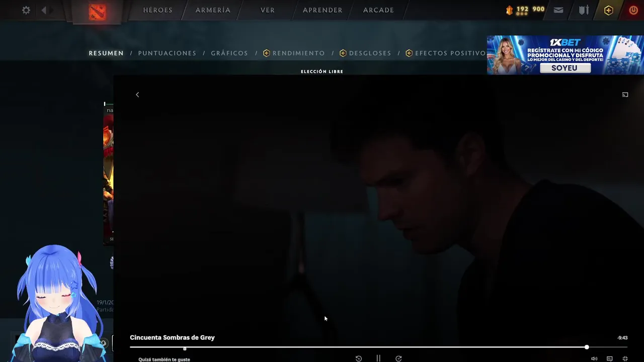Open the armory shield and sword icon
This screenshot has height=362, width=644.
pyautogui.click(x=584, y=10)
